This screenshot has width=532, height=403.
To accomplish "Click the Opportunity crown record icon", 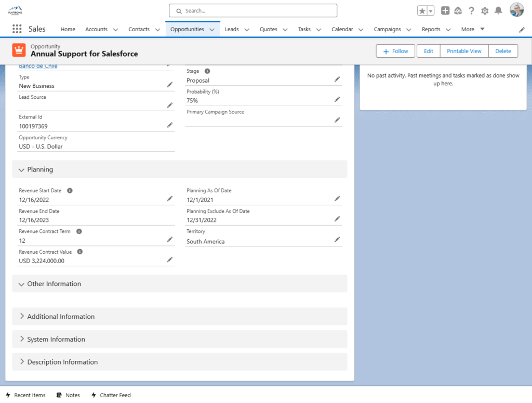I will pyautogui.click(x=19, y=50).
